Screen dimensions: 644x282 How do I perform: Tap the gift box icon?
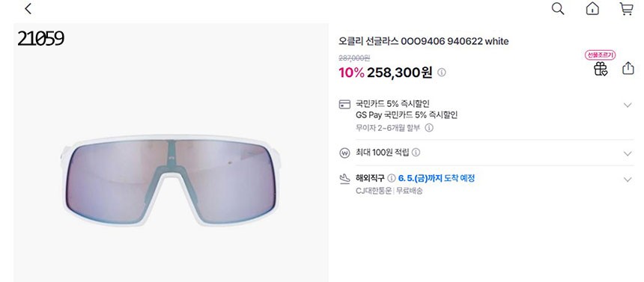click(x=601, y=69)
